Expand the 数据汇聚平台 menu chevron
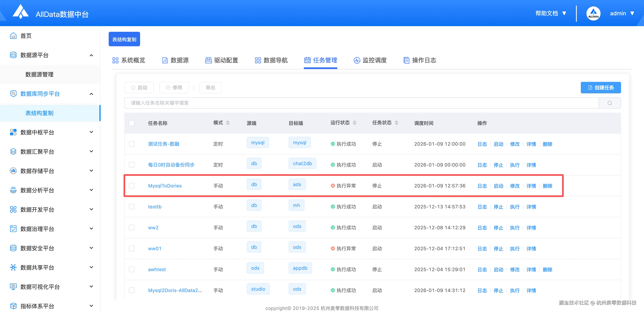 (x=91, y=151)
